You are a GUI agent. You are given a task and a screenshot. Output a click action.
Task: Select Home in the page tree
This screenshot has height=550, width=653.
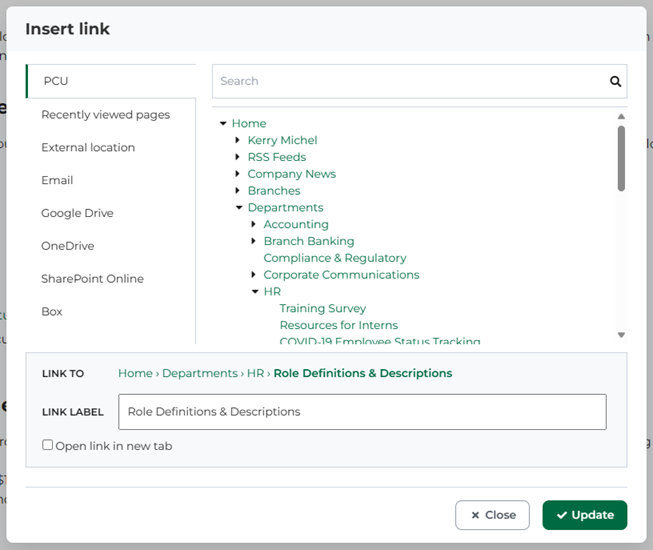pos(249,123)
